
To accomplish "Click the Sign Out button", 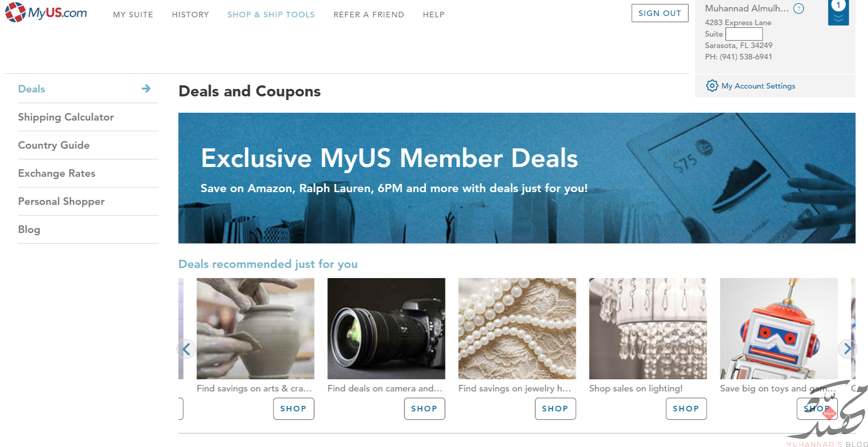I will [659, 13].
